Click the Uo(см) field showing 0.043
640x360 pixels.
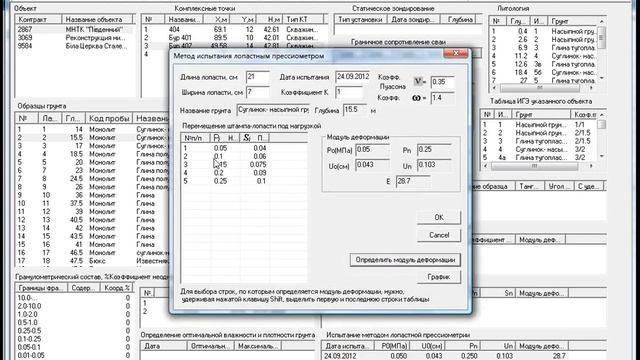[372, 165]
